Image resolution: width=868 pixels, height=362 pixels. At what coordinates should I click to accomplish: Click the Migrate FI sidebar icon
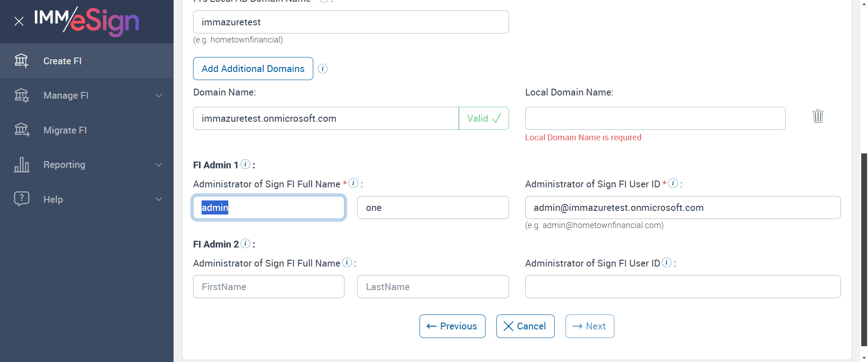21,130
